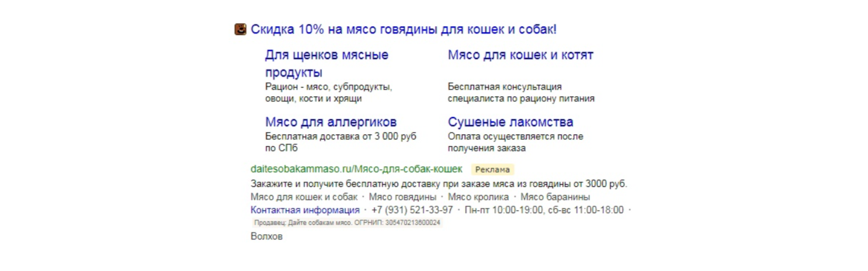Open the 'Мясо для кошек и котят' sitelink
Screen dimensions: 868x271
click(520, 55)
